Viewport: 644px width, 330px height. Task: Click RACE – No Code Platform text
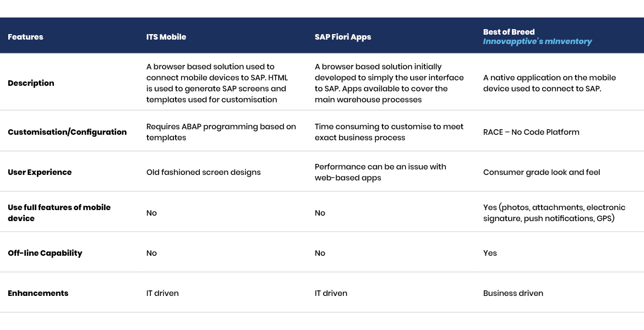[x=531, y=132]
